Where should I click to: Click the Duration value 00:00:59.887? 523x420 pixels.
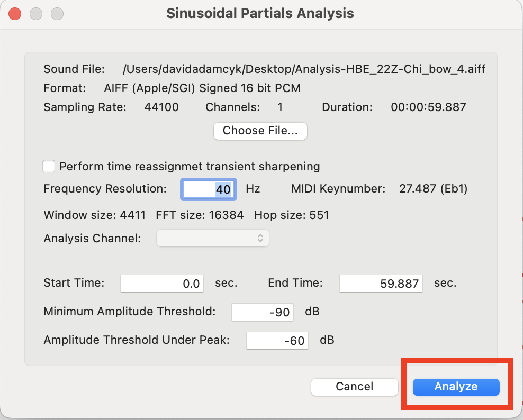(428, 107)
